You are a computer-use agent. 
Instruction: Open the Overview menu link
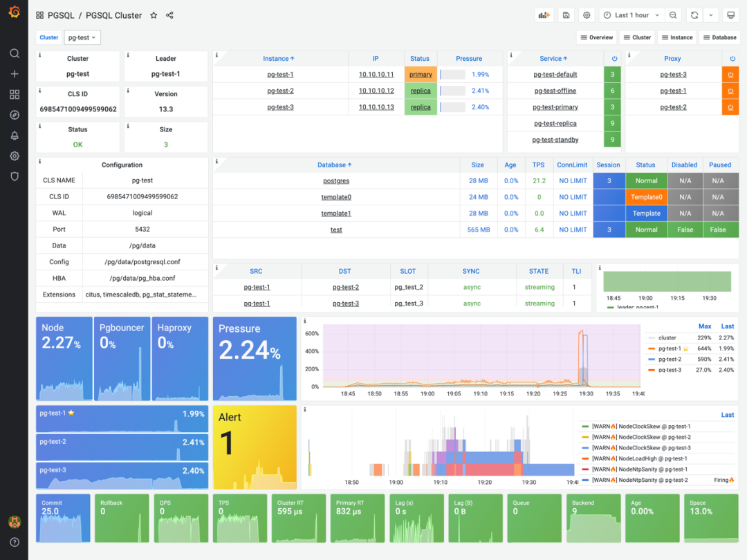596,37
